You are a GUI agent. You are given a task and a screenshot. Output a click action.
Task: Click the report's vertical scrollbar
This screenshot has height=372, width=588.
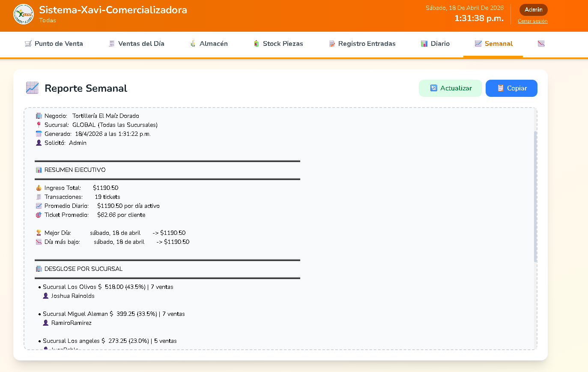coord(535,196)
